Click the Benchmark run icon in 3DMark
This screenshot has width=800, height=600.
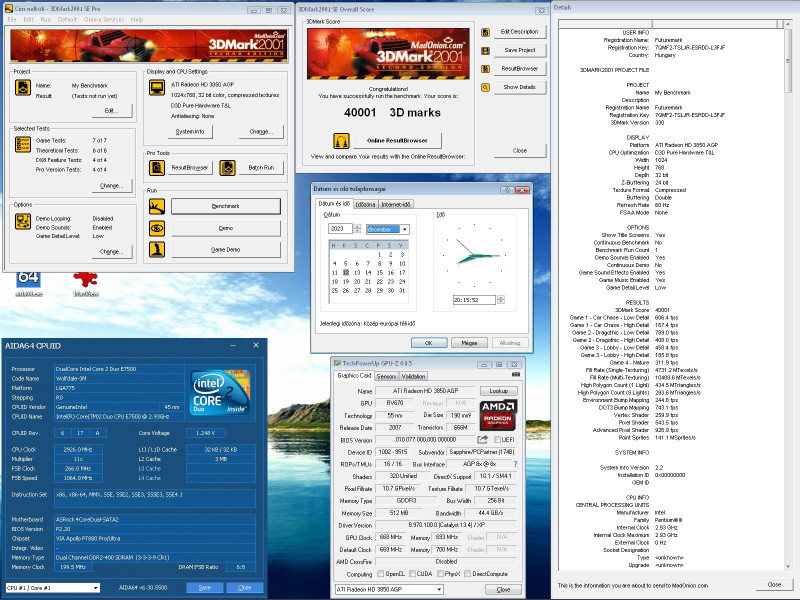pos(156,206)
